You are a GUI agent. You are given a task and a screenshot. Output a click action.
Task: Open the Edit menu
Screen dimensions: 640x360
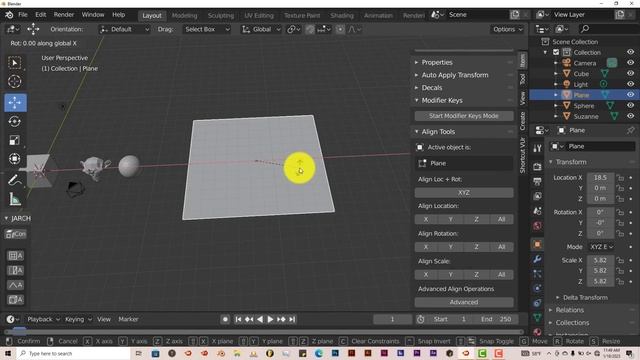point(40,15)
